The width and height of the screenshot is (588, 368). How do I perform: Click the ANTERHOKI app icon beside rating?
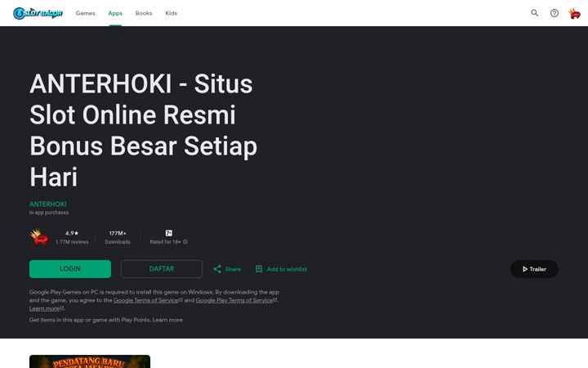pyautogui.click(x=39, y=237)
